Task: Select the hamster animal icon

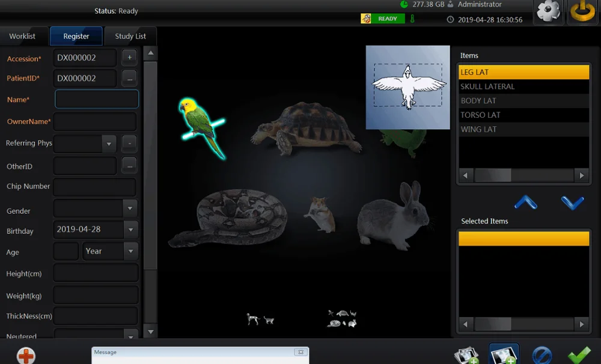Action: [x=320, y=214]
